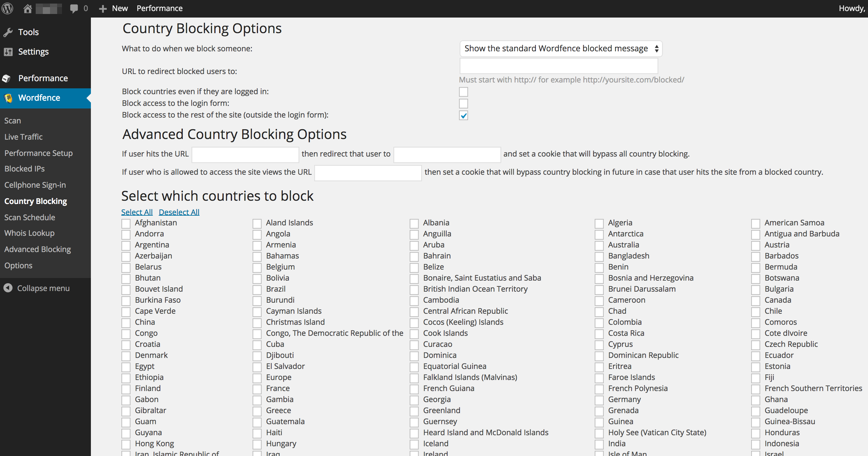Focus the URL to redirect blocked users field

click(558, 66)
